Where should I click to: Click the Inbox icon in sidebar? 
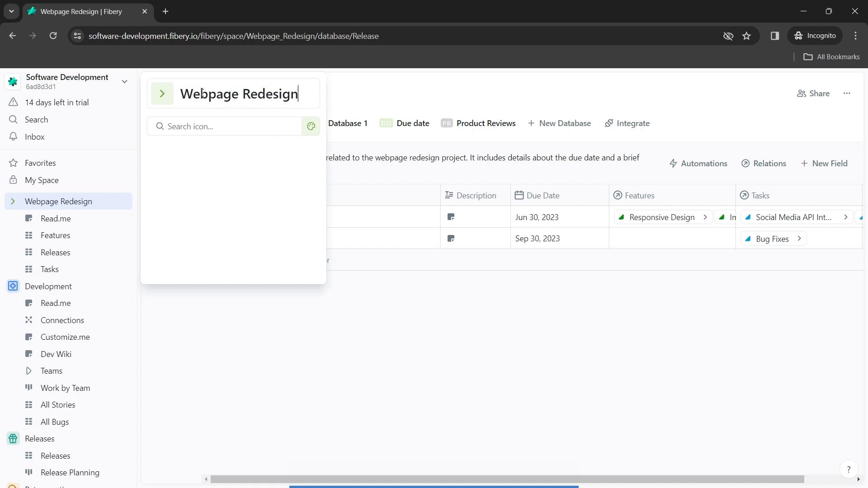pos(13,136)
